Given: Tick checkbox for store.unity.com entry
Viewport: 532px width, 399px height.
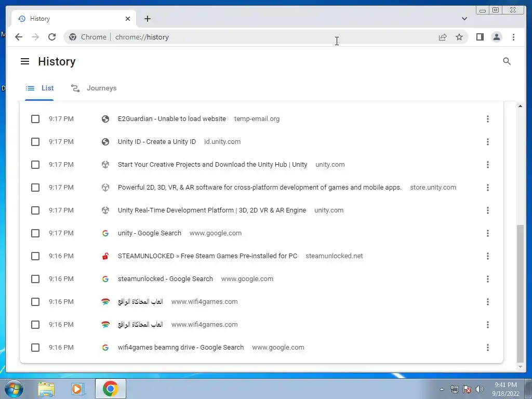Looking at the screenshot, I should tap(35, 188).
